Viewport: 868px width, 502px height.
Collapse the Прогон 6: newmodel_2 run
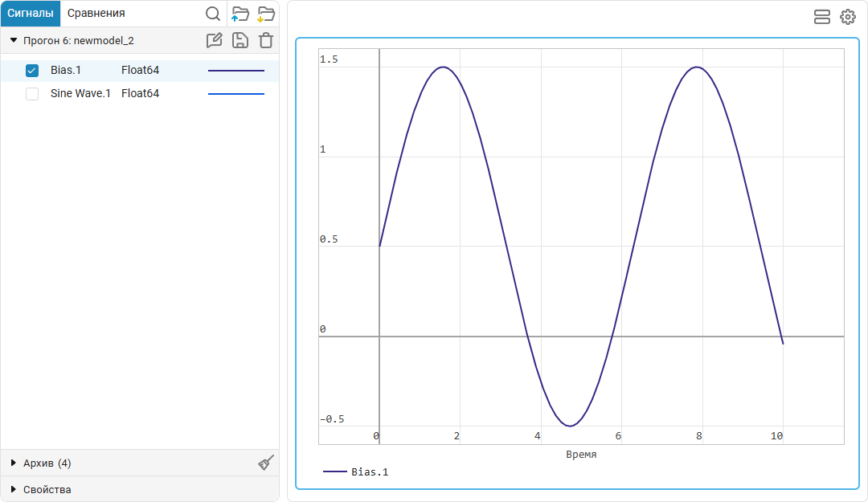pyautogui.click(x=14, y=40)
